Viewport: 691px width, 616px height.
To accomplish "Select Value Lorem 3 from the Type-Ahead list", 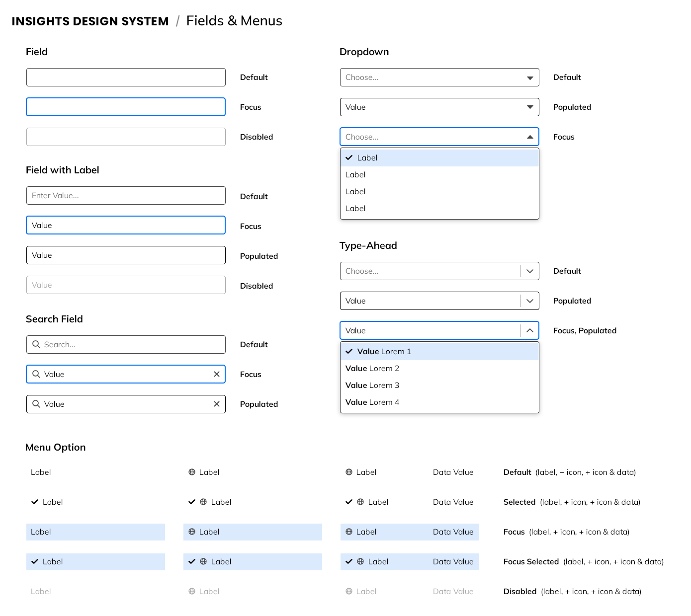I will [372, 385].
